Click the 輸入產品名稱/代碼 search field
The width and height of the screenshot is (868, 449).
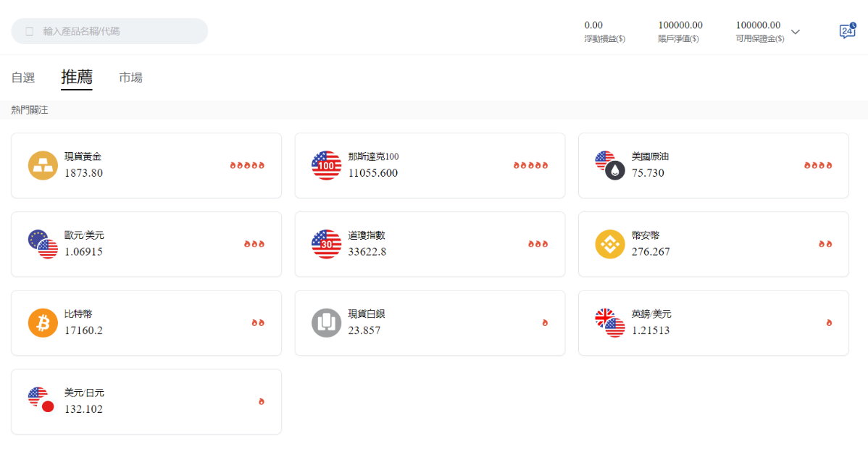109,30
